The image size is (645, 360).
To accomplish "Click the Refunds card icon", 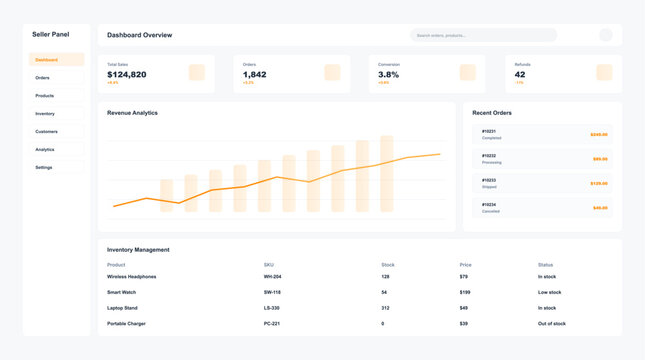I will pyautogui.click(x=604, y=72).
